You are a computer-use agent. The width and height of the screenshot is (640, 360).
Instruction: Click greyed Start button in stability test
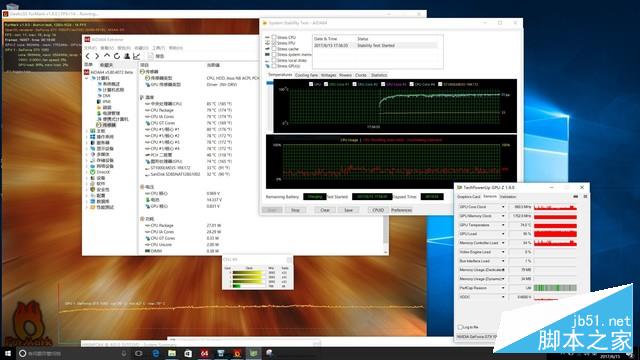tap(272, 210)
